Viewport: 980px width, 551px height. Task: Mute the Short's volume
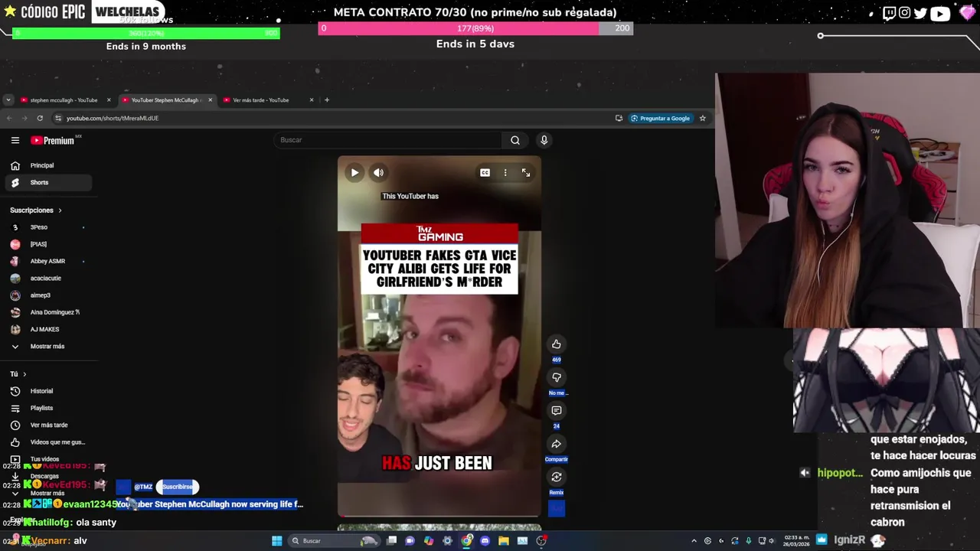coord(378,173)
